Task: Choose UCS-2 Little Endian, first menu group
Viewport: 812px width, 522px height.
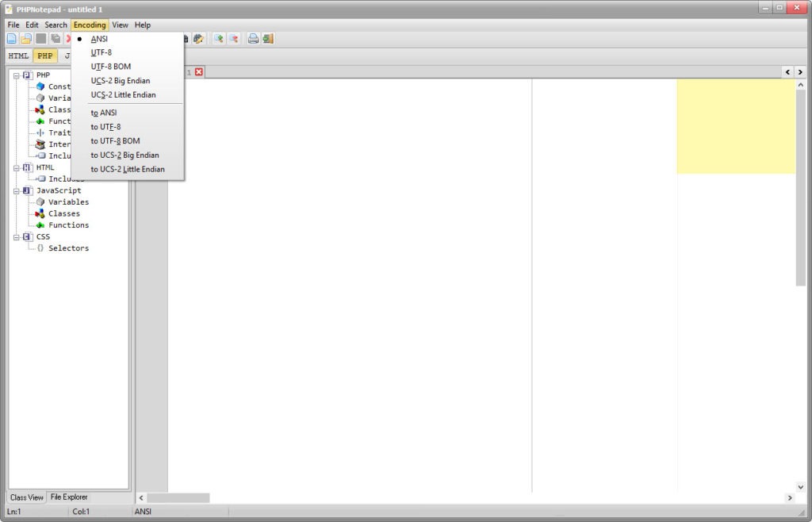Action: 128,94
